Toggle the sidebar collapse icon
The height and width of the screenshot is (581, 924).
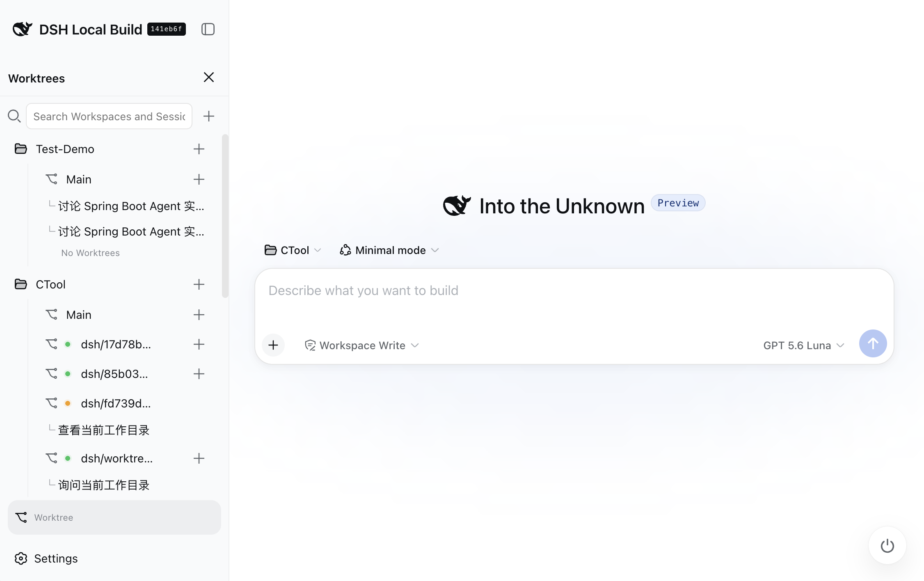coord(208,29)
